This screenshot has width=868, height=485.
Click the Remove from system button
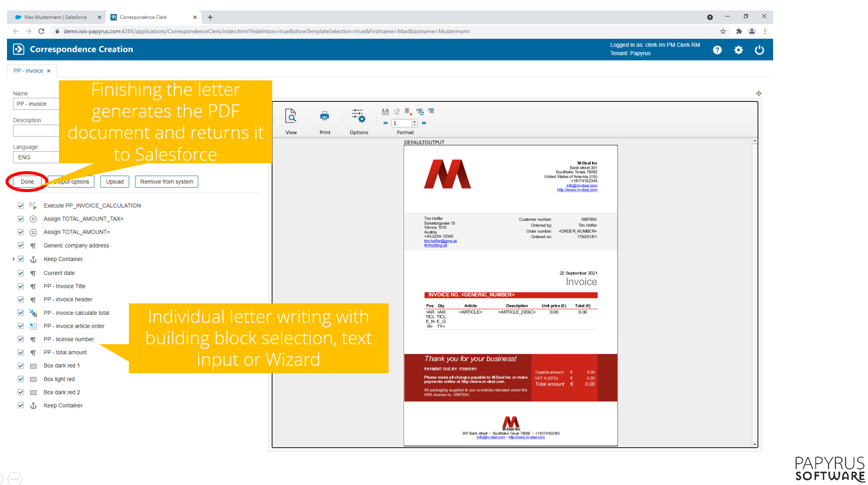[167, 182]
